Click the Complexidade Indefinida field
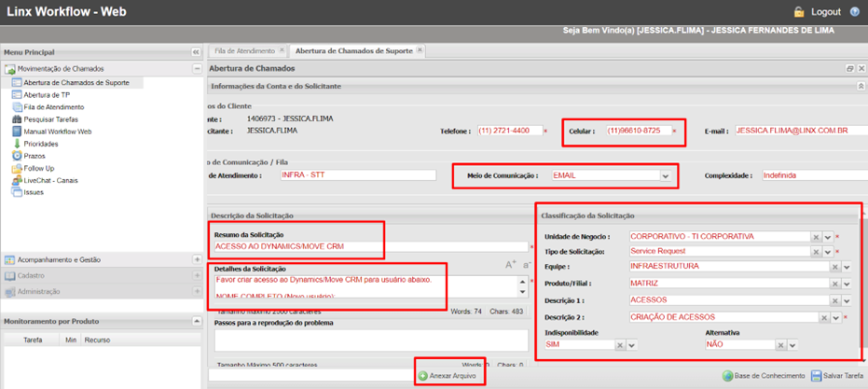Screen dimensions: 868x389 coord(815,175)
